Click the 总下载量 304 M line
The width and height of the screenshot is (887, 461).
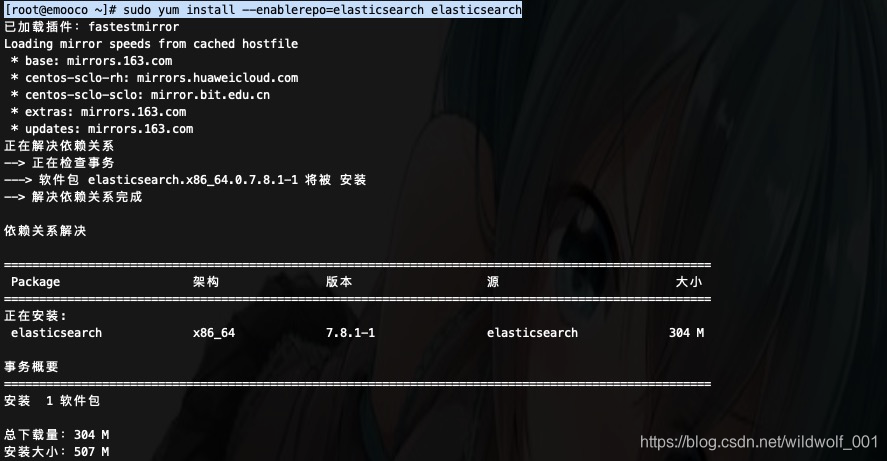coord(57,435)
